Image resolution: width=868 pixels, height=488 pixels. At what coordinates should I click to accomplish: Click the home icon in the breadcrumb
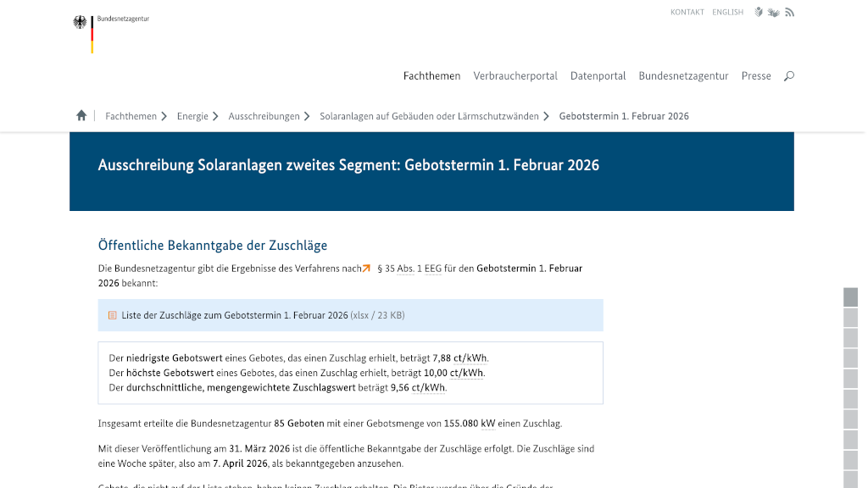tap(81, 114)
